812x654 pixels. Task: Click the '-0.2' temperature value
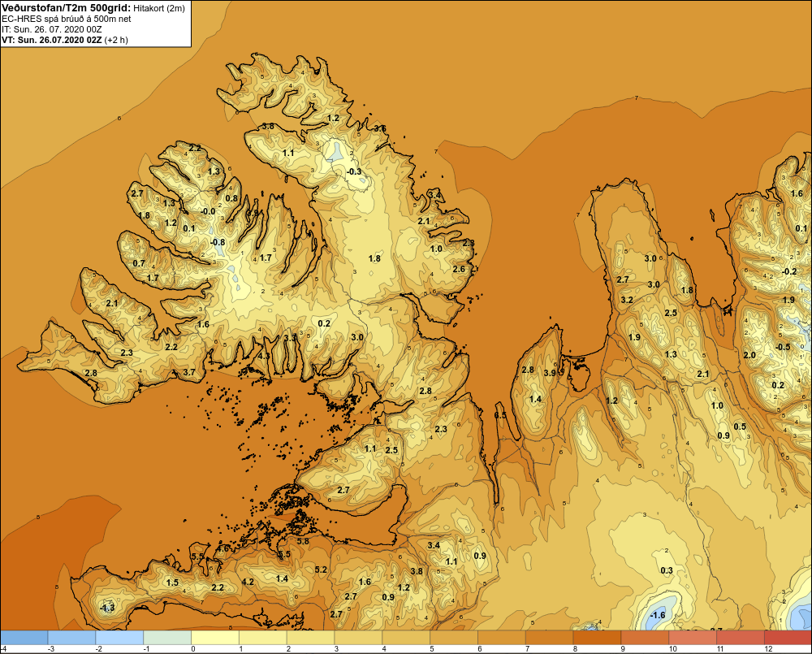(788, 271)
